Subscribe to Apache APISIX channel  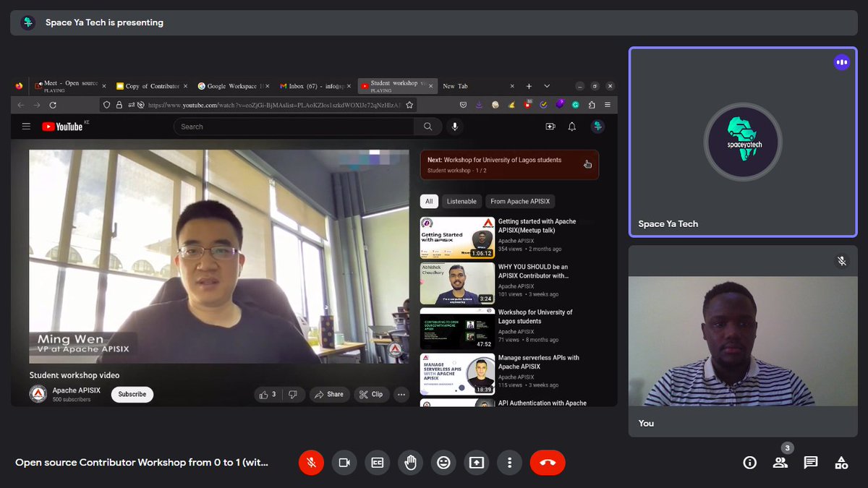pos(132,394)
